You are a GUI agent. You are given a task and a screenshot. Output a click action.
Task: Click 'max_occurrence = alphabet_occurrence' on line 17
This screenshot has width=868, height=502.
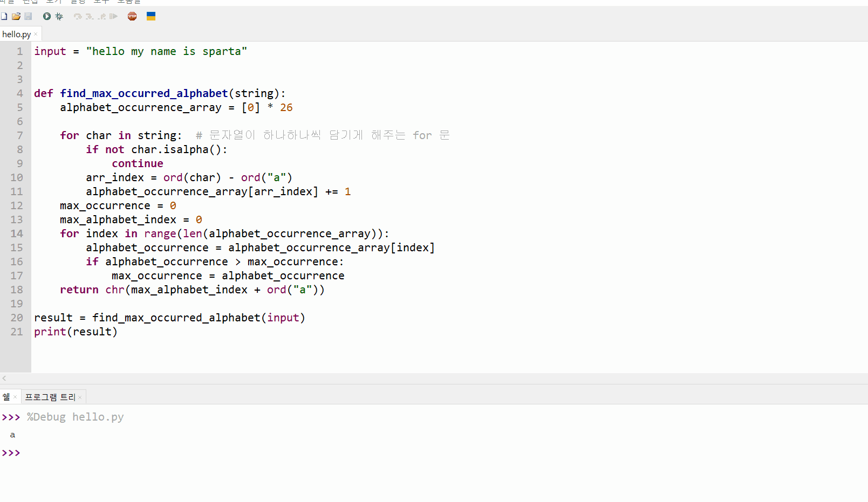point(228,276)
